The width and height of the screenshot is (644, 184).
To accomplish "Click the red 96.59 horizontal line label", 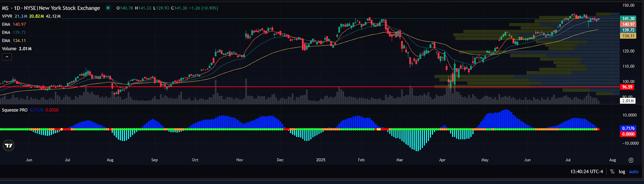I will 627,87.
